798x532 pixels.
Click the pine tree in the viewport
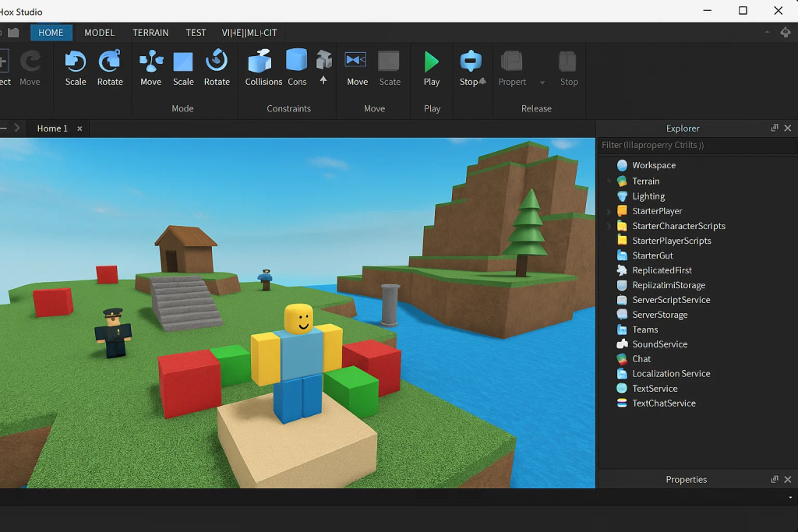coord(525,233)
